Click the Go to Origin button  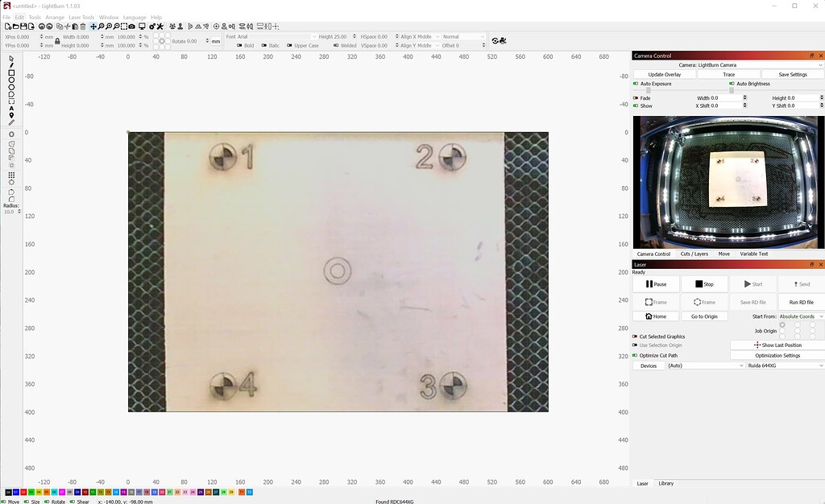tap(704, 316)
